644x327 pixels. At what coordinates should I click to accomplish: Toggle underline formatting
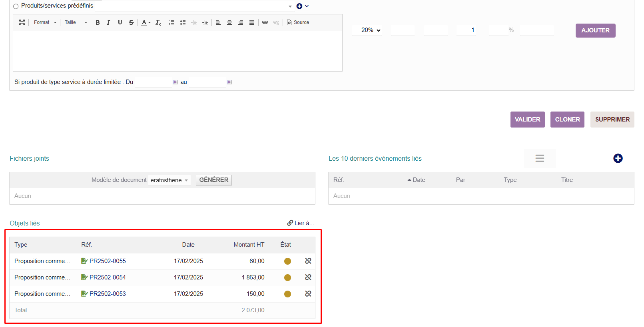(x=120, y=22)
